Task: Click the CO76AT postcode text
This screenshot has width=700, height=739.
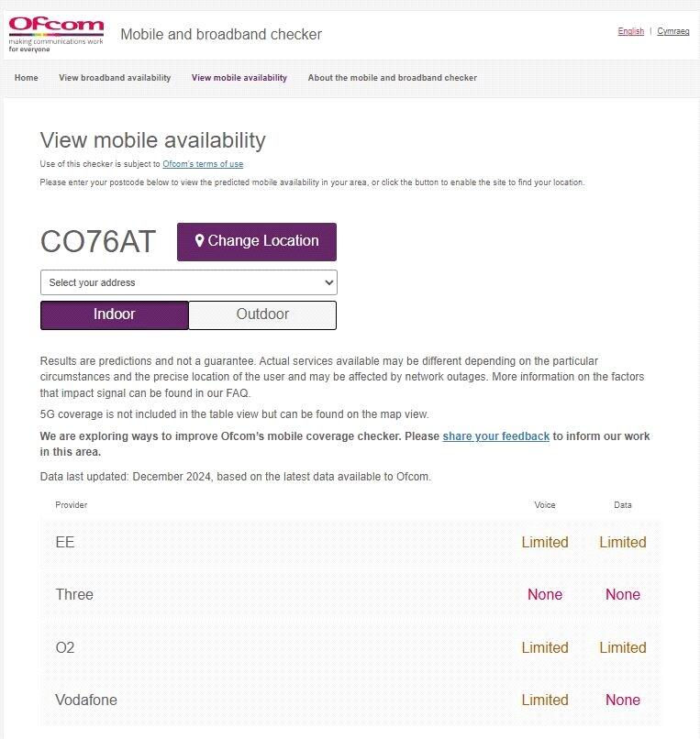Action: [98, 242]
